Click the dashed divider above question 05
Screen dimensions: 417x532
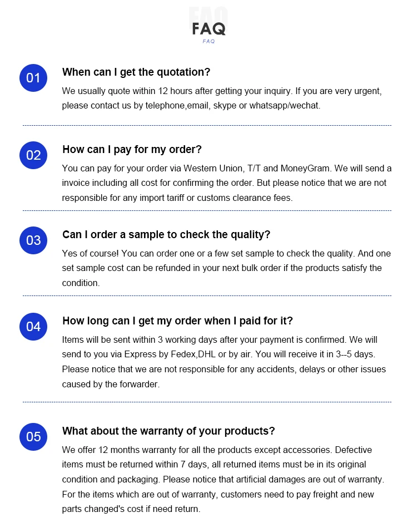(x=207, y=402)
